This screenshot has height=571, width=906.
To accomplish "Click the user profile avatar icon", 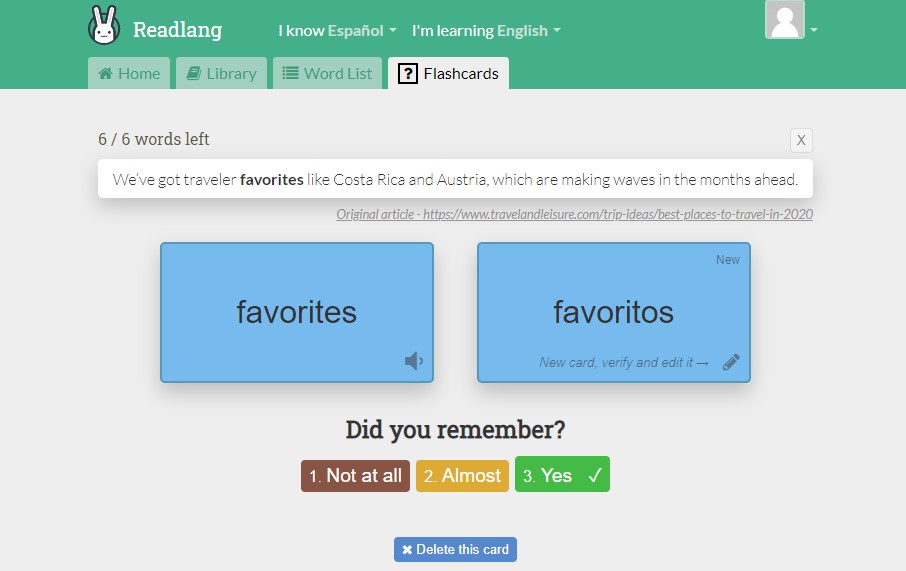I will pyautogui.click(x=784, y=21).
